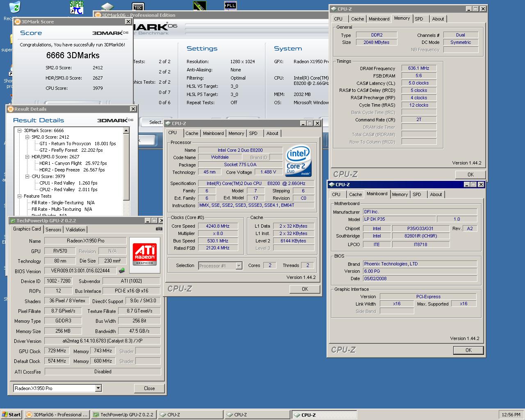
Task: Click OK in the center CPU-Z window
Action: coord(305,289)
